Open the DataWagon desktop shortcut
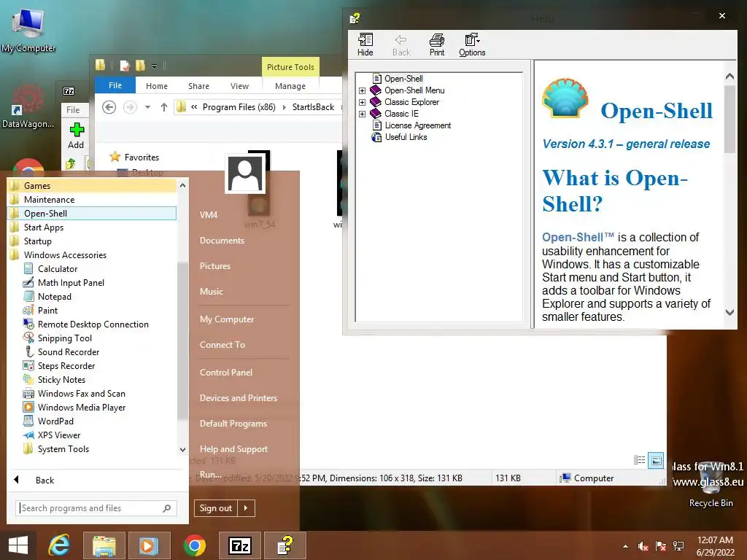Viewport: 747px width, 560px height. pyautogui.click(x=28, y=106)
